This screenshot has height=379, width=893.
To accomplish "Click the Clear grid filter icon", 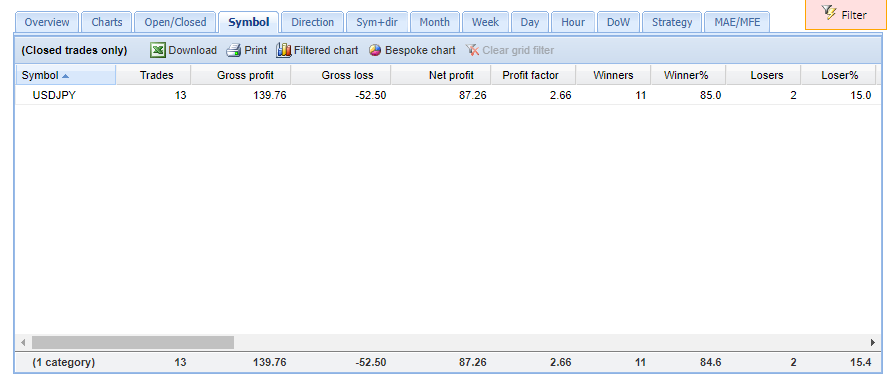I will coord(472,50).
